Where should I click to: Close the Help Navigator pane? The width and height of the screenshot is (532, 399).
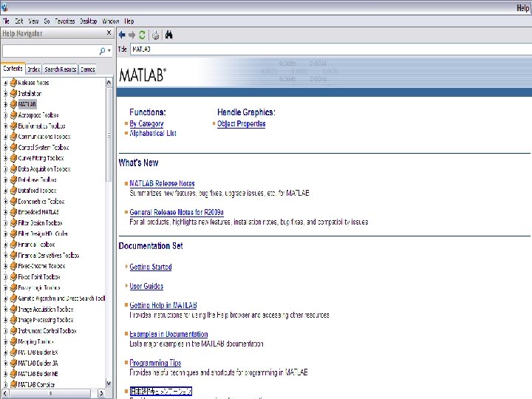point(109,33)
